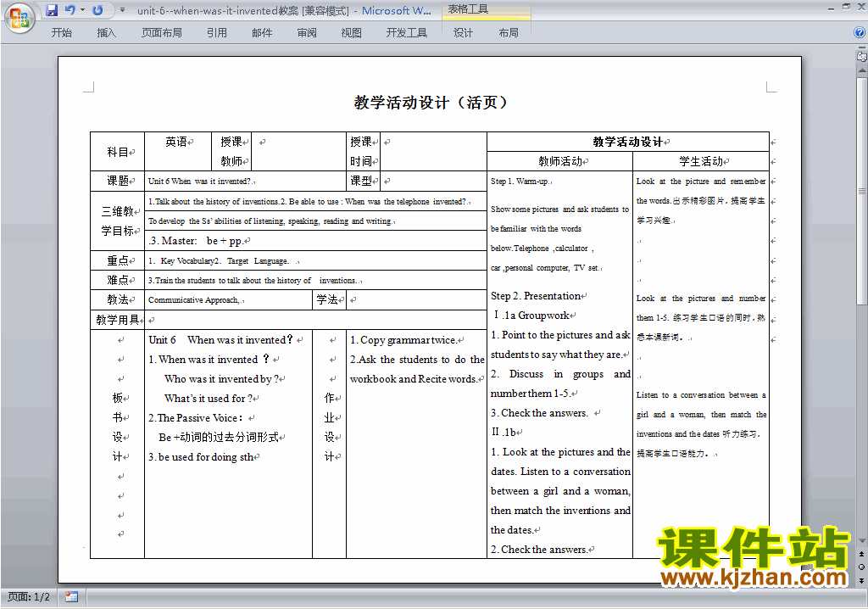Save the document with the floppy icon
Screen dimensions: 868x609
pyautogui.click(x=52, y=10)
